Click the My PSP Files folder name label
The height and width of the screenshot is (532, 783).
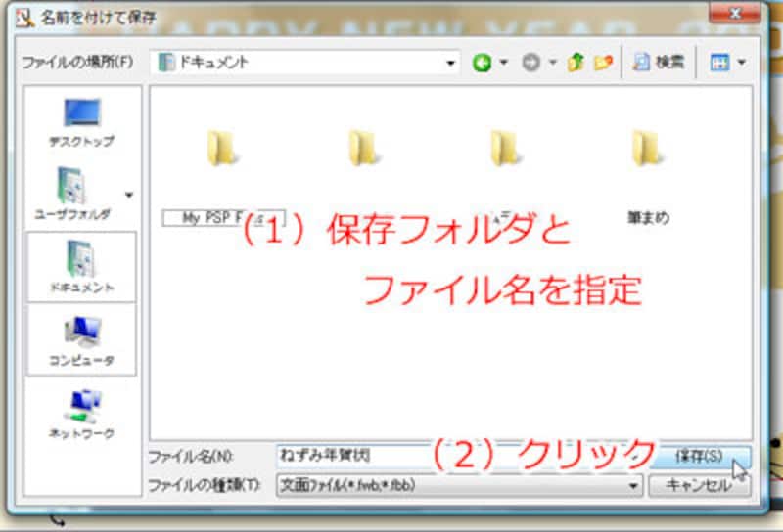tap(223, 218)
